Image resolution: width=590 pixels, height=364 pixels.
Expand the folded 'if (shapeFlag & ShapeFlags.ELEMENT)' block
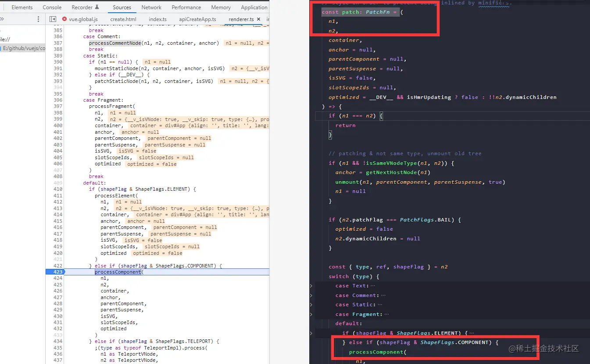(x=311, y=333)
